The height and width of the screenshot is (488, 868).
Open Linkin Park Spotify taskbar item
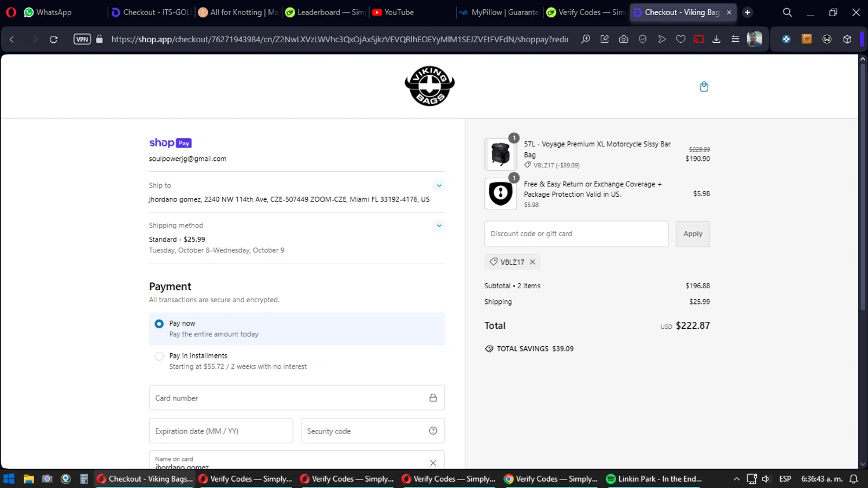[x=654, y=479]
